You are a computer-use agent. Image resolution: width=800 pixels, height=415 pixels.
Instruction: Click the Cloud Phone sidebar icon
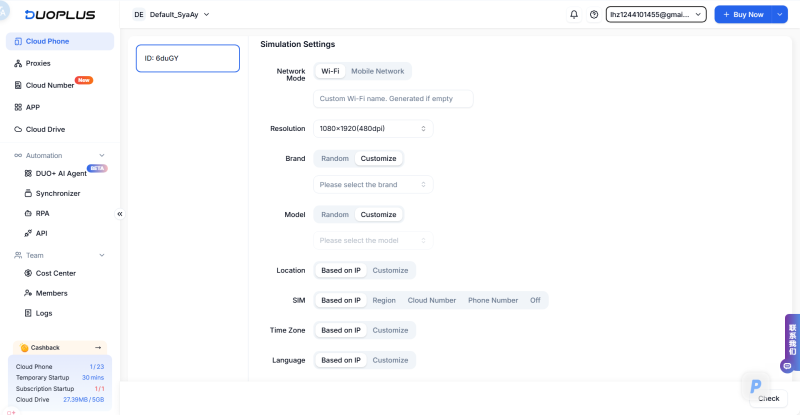tap(18, 41)
